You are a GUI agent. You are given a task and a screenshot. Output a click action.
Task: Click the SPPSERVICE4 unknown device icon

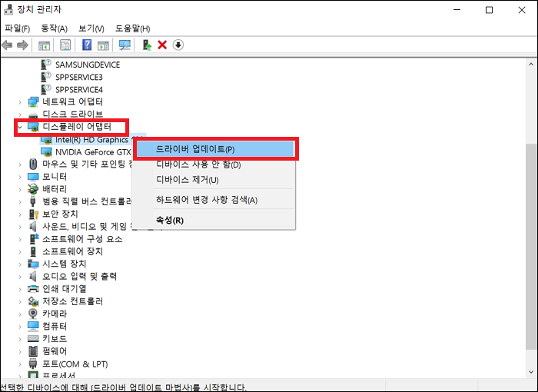(x=46, y=89)
